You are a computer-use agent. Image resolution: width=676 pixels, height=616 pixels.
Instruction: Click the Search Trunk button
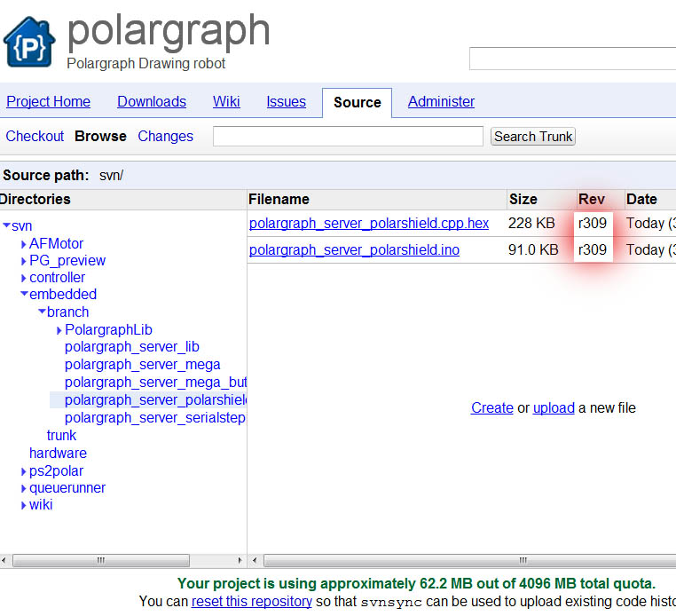point(533,137)
